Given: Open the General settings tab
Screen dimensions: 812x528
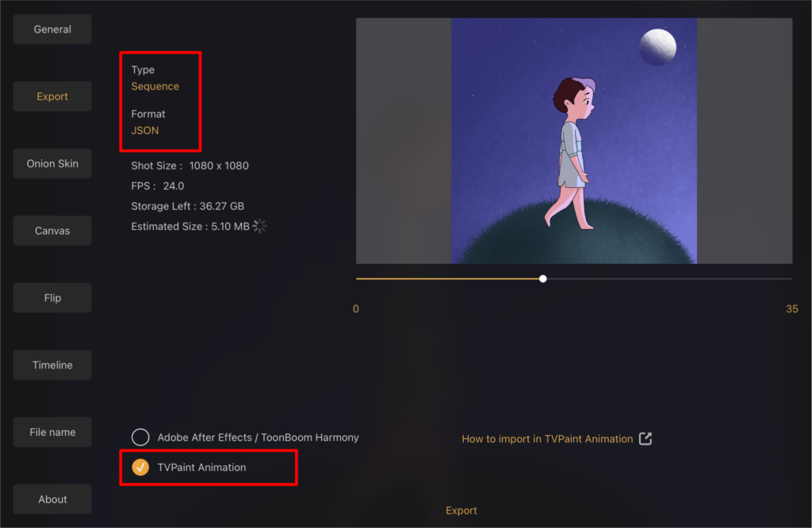Looking at the screenshot, I should click(52, 29).
